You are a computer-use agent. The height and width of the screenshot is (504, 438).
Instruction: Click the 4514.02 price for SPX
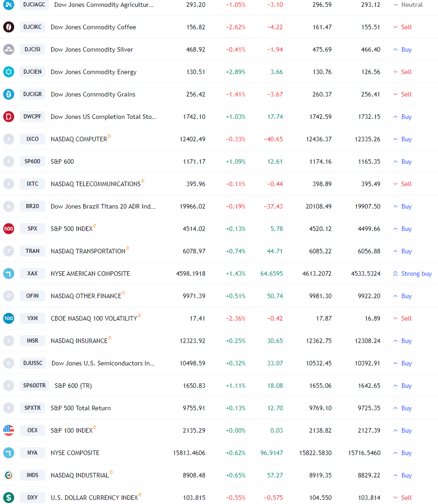(194, 229)
